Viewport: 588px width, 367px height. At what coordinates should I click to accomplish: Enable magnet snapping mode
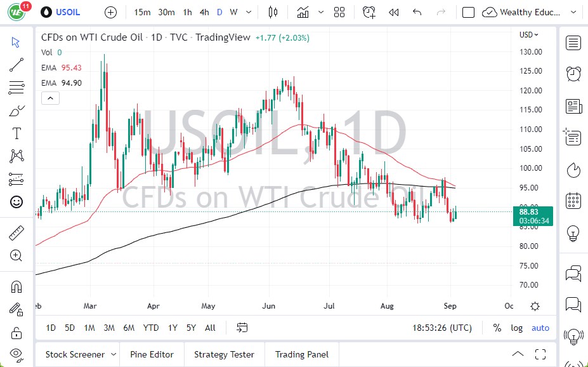coord(16,286)
